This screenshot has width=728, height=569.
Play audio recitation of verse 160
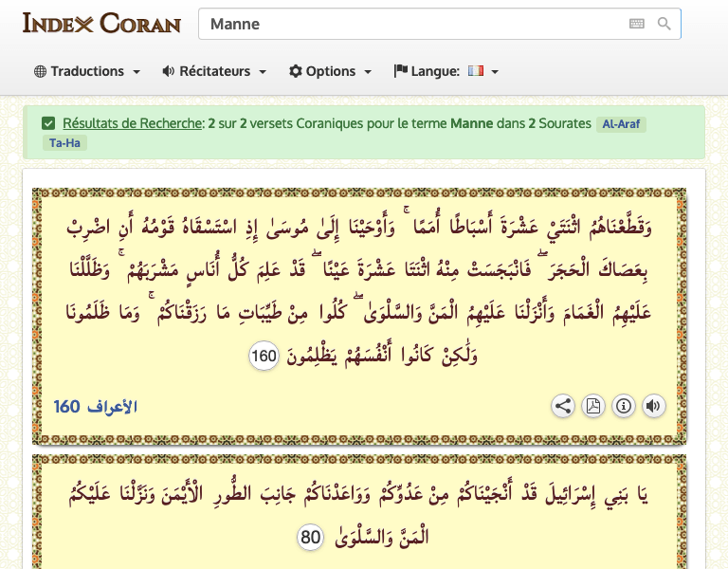coord(653,407)
